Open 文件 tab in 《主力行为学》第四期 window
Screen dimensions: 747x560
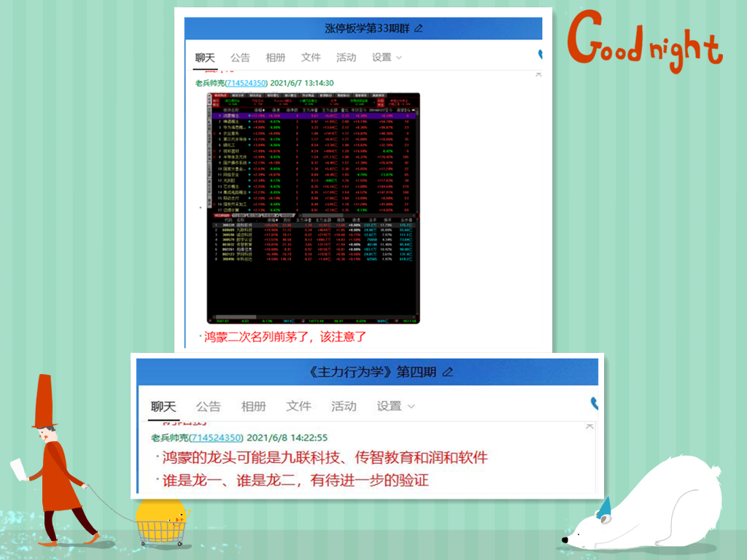coord(298,406)
